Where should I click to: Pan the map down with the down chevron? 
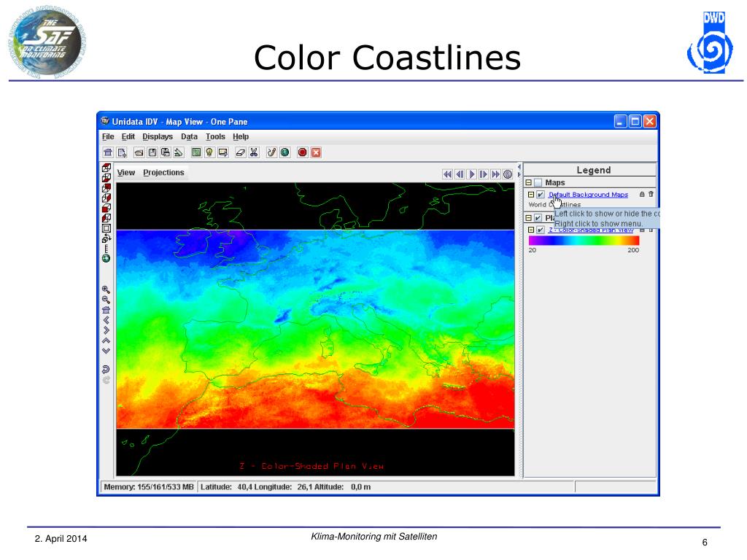click(x=107, y=351)
